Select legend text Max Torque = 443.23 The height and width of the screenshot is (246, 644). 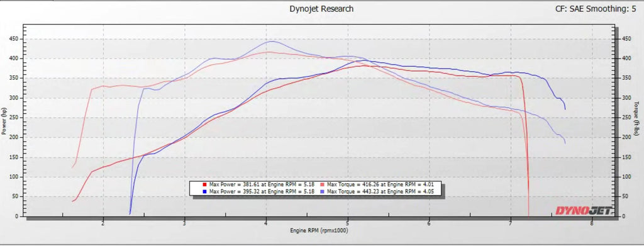353,191
